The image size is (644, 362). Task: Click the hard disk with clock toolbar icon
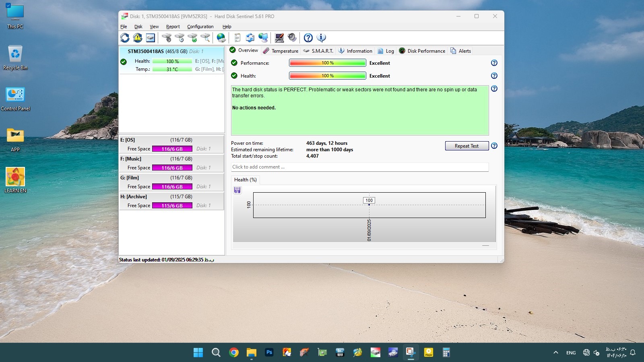(180, 38)
